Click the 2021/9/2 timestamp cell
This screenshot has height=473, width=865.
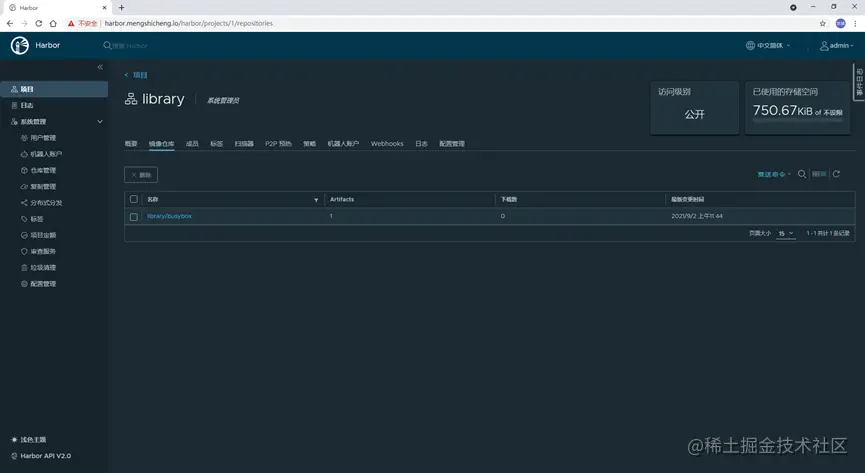(x=697, y=216)
